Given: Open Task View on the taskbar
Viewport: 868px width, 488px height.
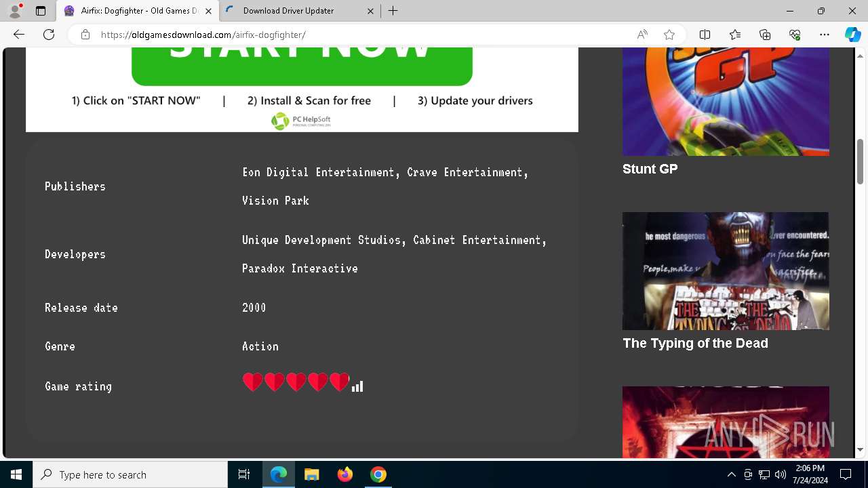Looking at the screenshot, I should pyautogui.click(x=244, y=474).
